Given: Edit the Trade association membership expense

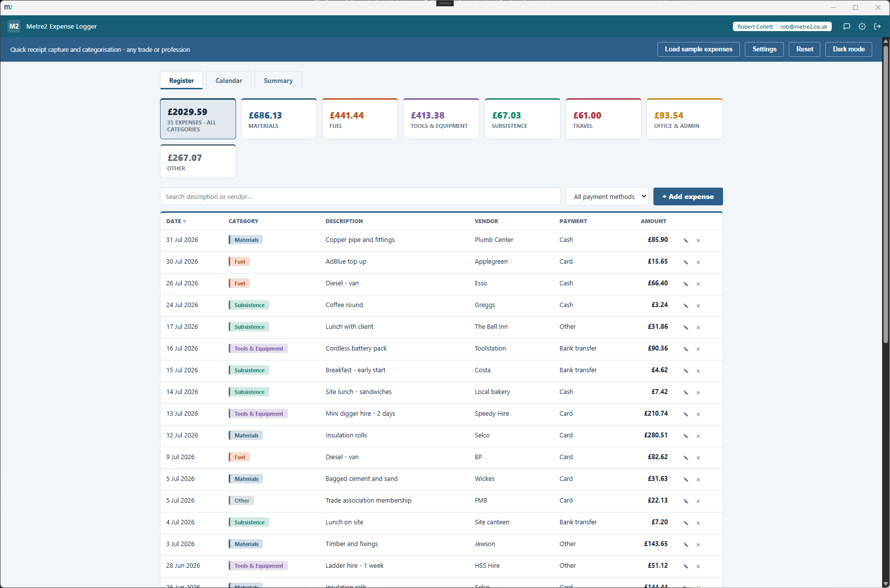Looking at the screenshot, I should [x=686, y=501].
